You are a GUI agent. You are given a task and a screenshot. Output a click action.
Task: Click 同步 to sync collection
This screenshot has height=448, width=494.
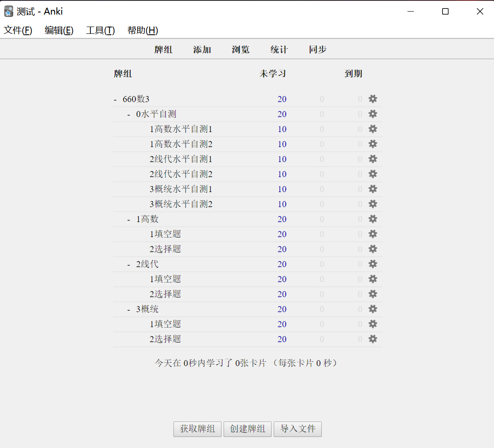(x=317, y=49)
